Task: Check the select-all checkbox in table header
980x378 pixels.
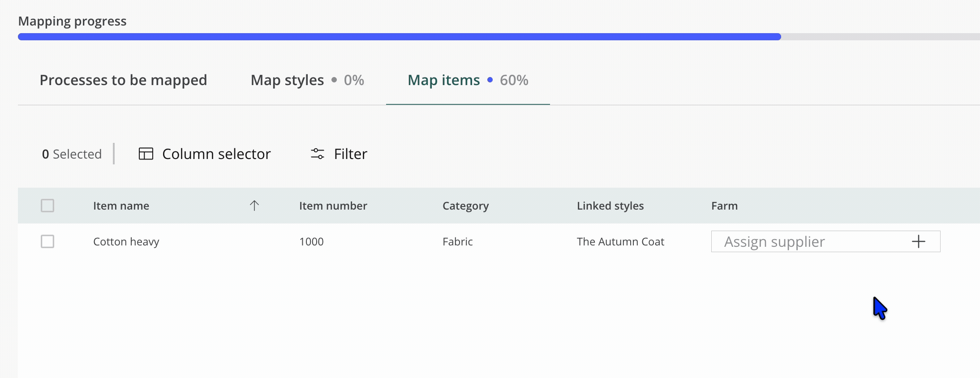Action: 47,206
